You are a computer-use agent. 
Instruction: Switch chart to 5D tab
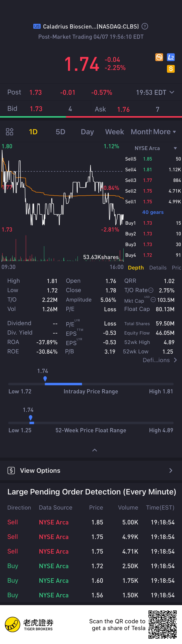60,132
